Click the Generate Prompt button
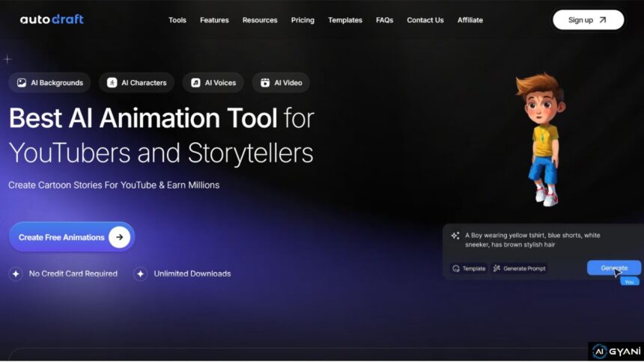Viewport: 644px width, 362px height. tap(519, 269)
